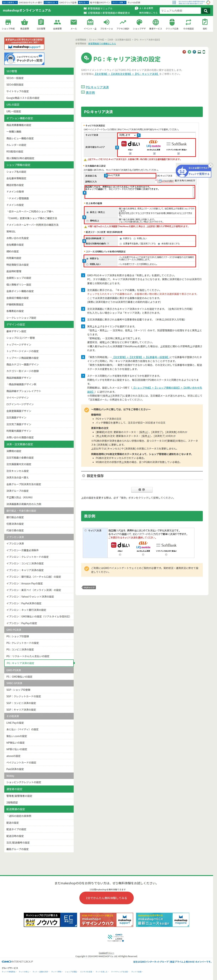Open 新管理画面 マニュアル book link
This screenshot has width=217, height=980.
click(x=98, y=8)
